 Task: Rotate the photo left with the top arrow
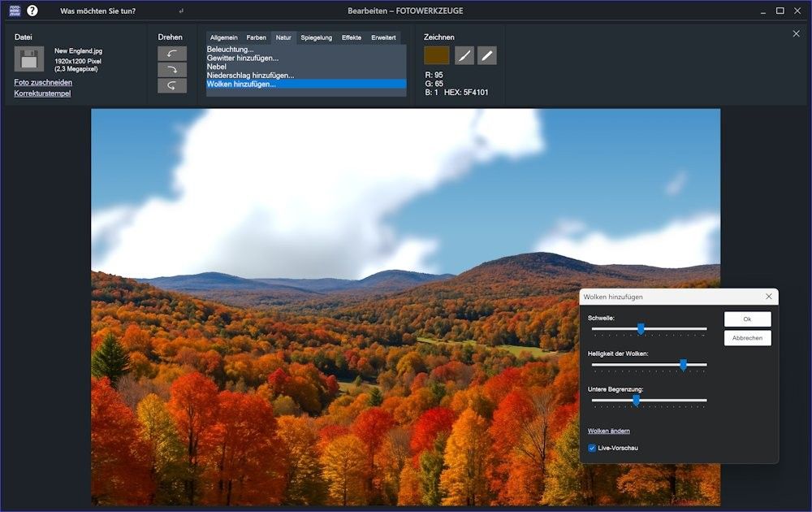[x=172, y=54]
